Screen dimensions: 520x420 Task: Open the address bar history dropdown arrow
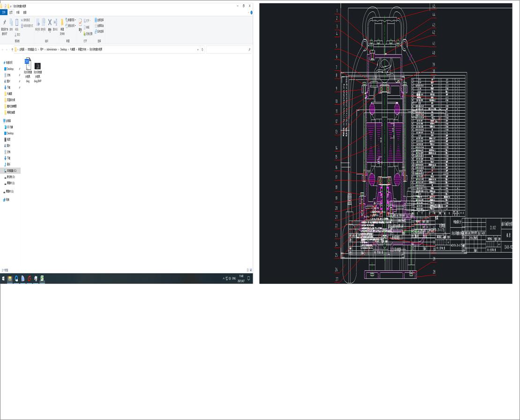click(198, 49)
